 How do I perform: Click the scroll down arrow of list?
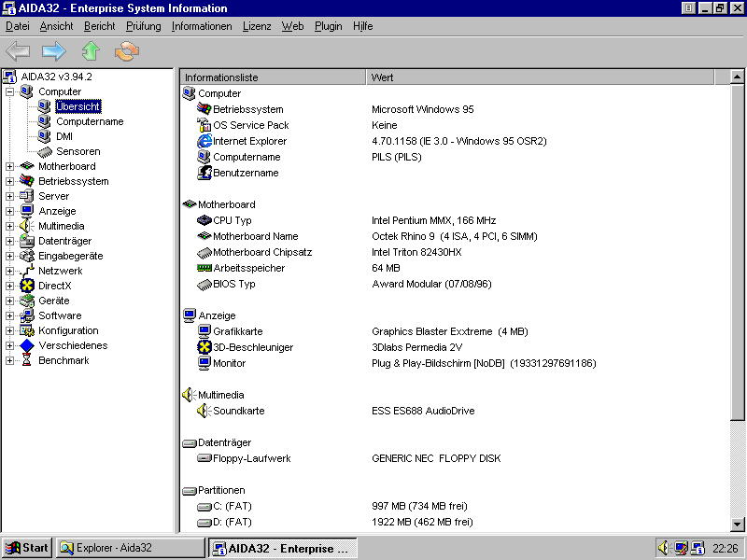(737, 525)
